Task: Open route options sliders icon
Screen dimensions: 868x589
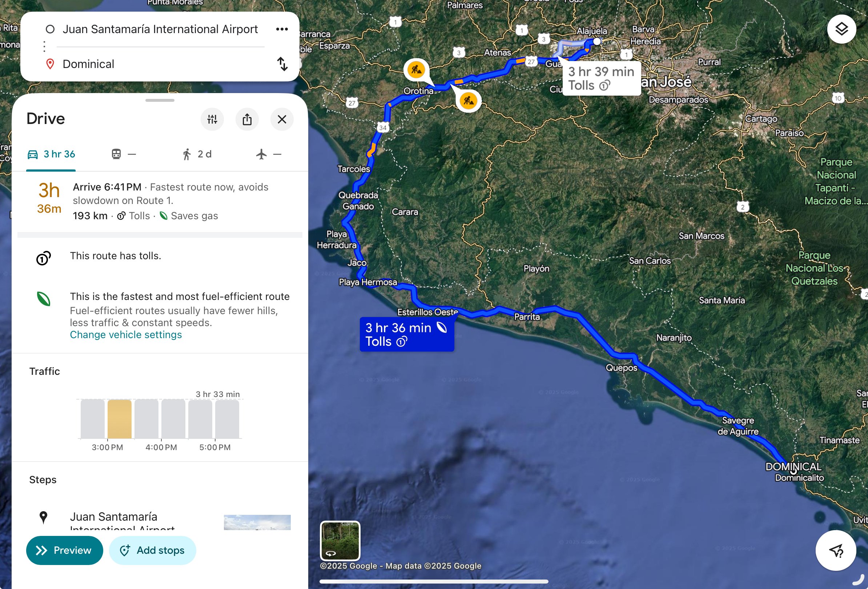Action: [x=212, y=119]
